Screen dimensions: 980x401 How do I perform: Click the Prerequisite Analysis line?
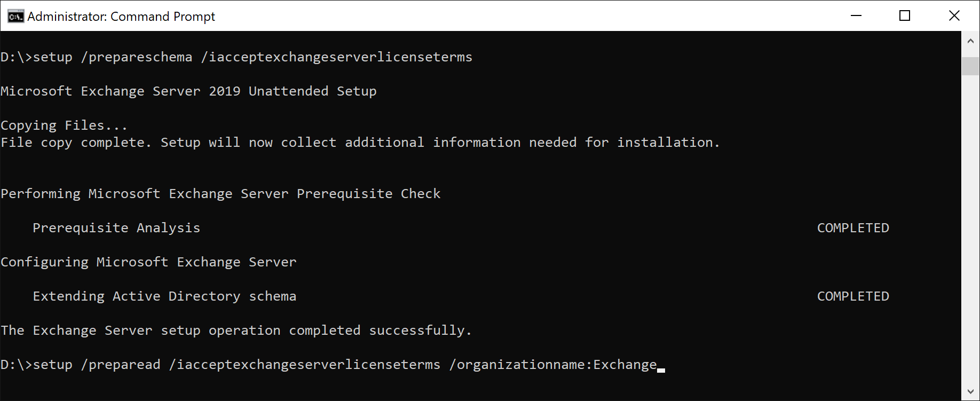pyautogui.click(x=116, y=228)
